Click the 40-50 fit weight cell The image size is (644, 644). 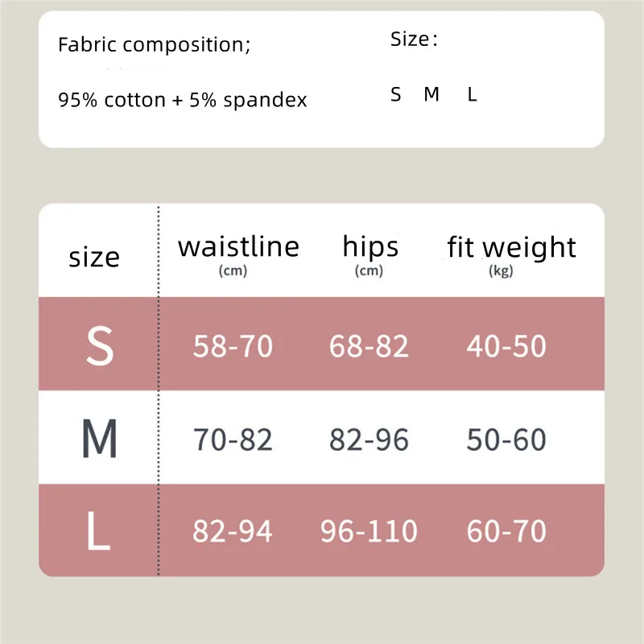(x=506, y=346)
